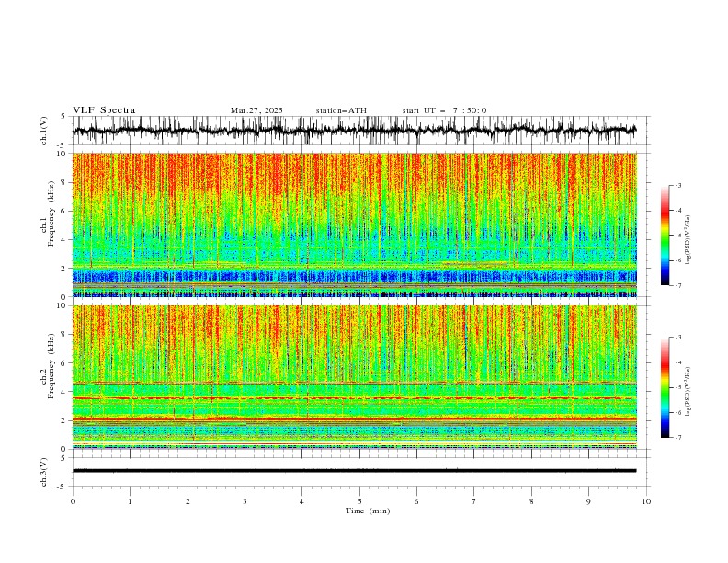Click the "-7" tick on ch.1 colorbar
The image size is (728, 563).
tap(678, 285)
